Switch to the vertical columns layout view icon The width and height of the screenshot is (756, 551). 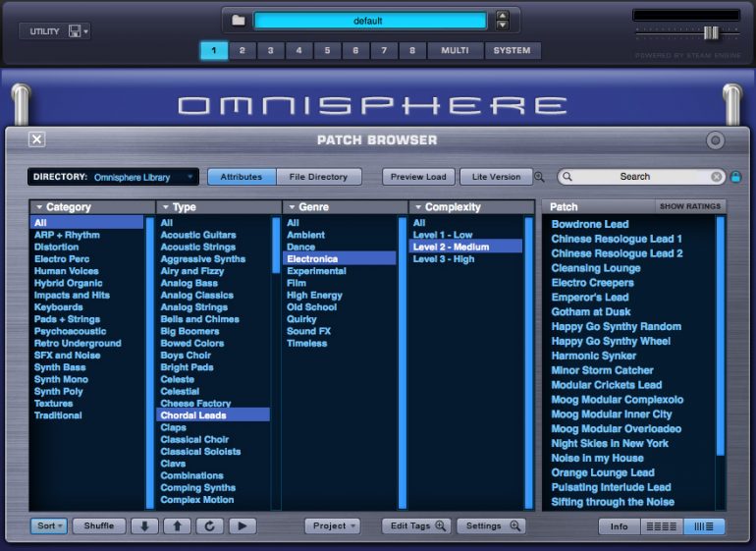[704, 526]
